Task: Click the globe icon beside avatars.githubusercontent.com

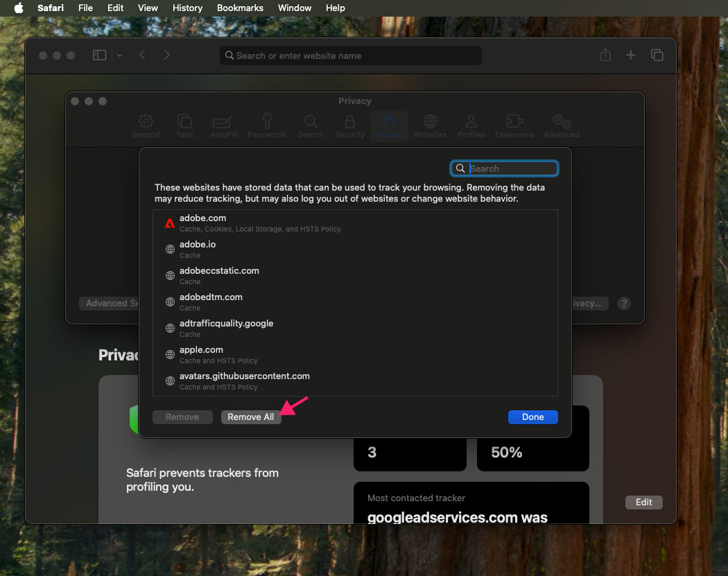Action: click(170, 381)
